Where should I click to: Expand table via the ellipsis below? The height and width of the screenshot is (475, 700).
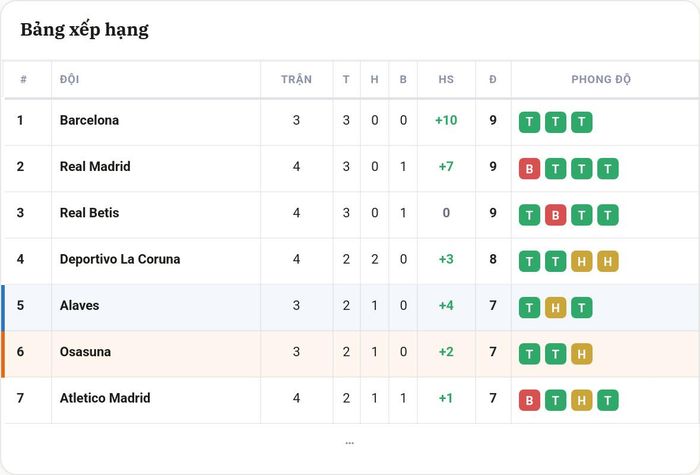tap(350, 443)
